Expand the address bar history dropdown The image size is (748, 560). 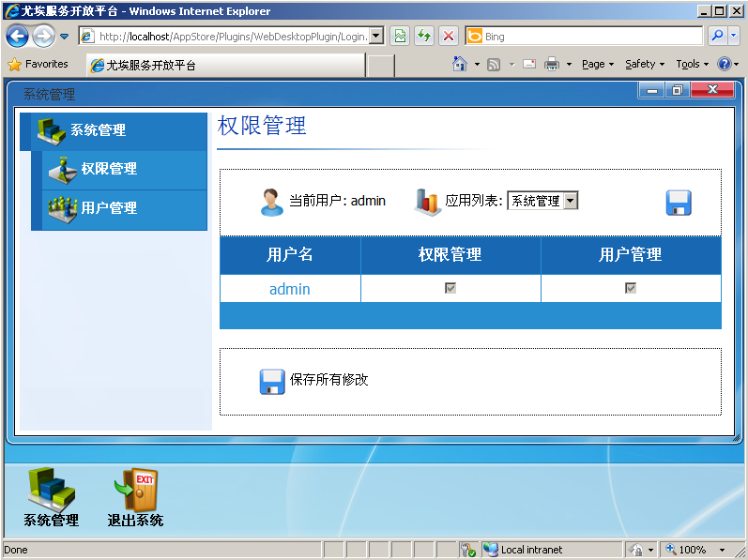[x=377, y=37]
